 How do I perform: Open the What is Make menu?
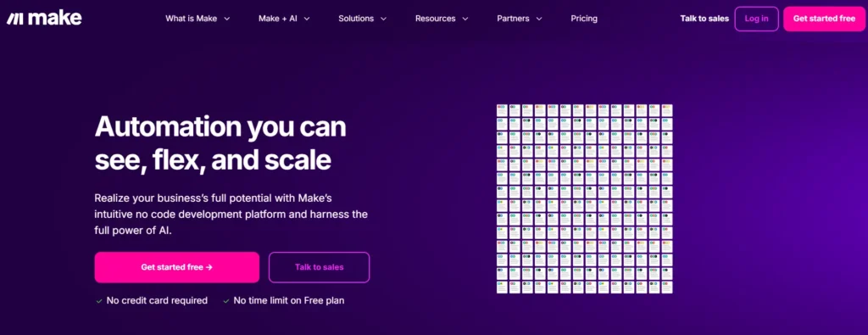point(191,19)
